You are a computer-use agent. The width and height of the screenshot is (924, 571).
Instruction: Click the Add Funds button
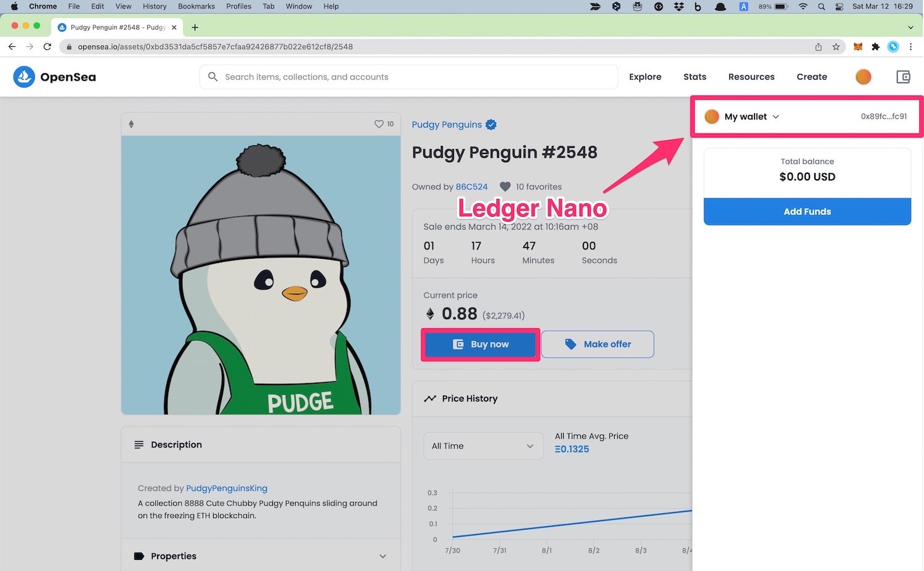pos(807,211)
